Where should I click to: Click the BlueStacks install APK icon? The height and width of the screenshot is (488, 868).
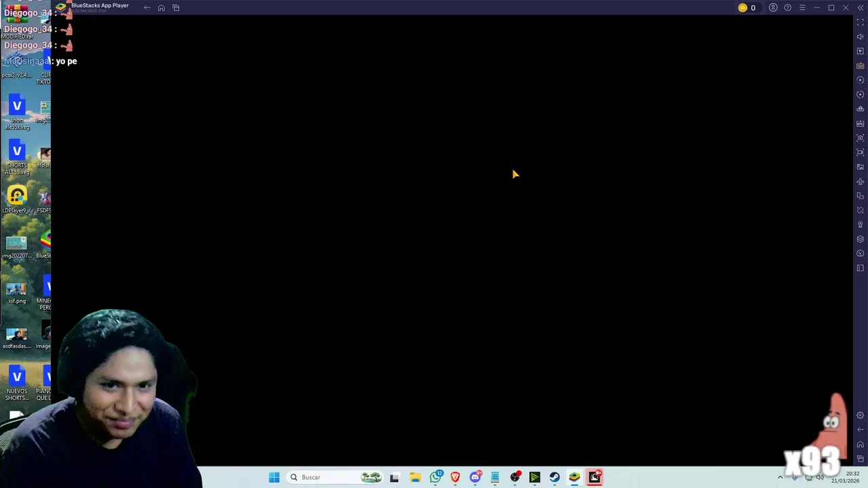point(861,123)
